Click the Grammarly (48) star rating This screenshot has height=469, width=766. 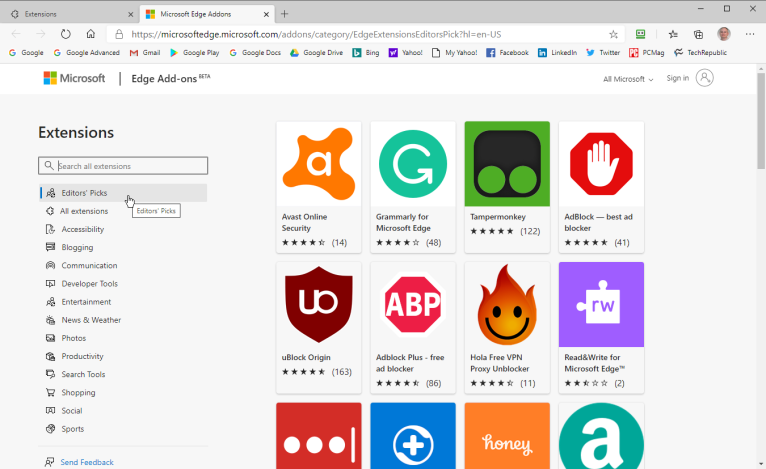pyautogui.click(x=408, y=242)
